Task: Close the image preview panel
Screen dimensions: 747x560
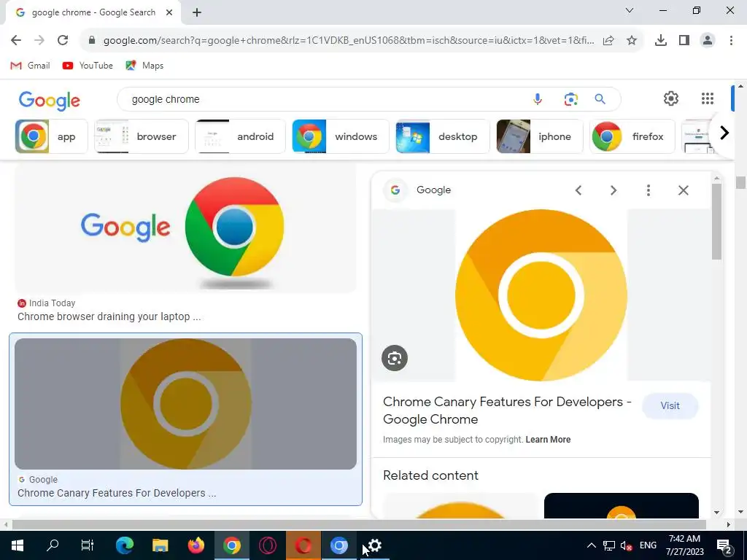Action: point(683,190)
